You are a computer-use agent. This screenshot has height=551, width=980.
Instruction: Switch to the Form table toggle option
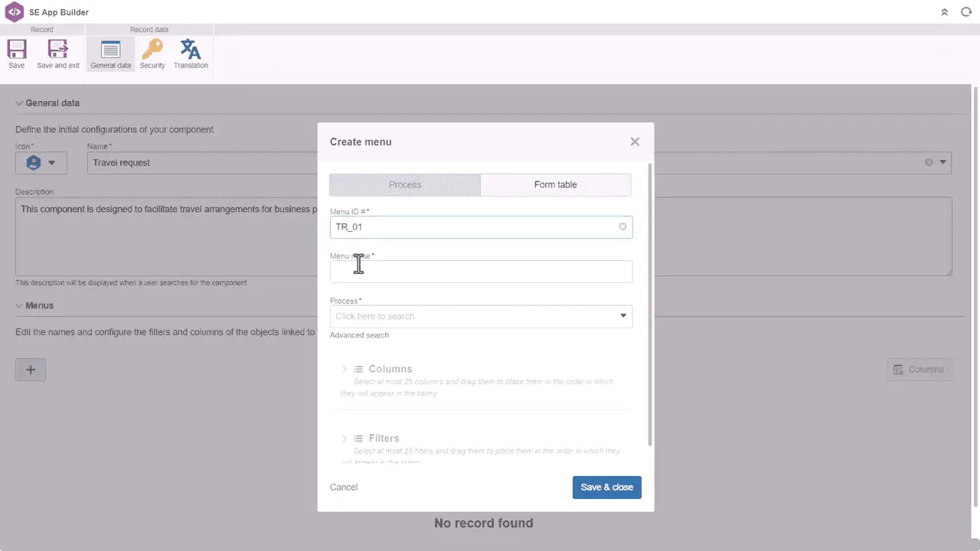[x=556, y=184]
